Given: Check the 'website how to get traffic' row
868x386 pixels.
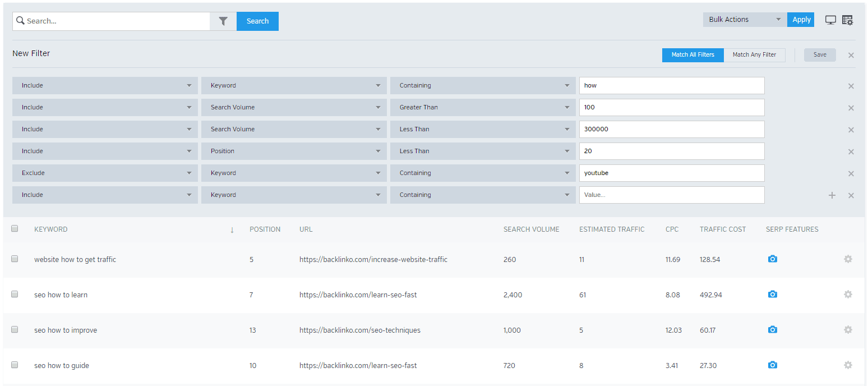Looking at the screenshot, I should 15,259.
